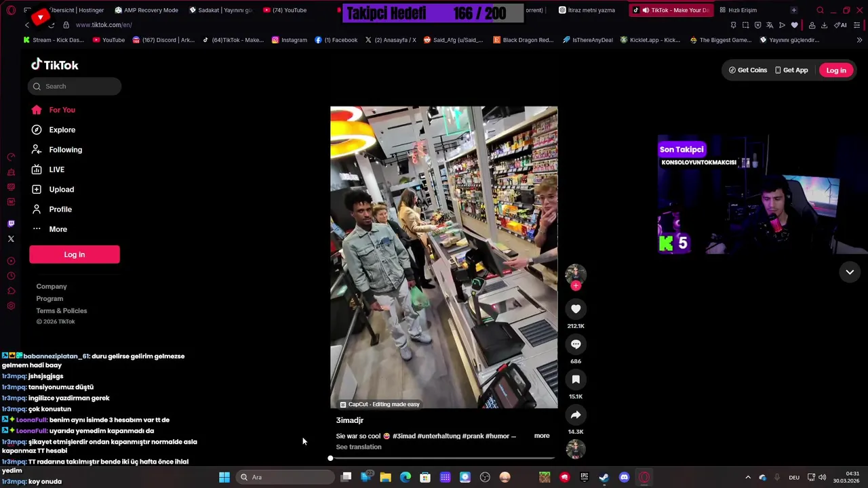Click the #prank hashtag
868x488 pixels.
[473, 436]
